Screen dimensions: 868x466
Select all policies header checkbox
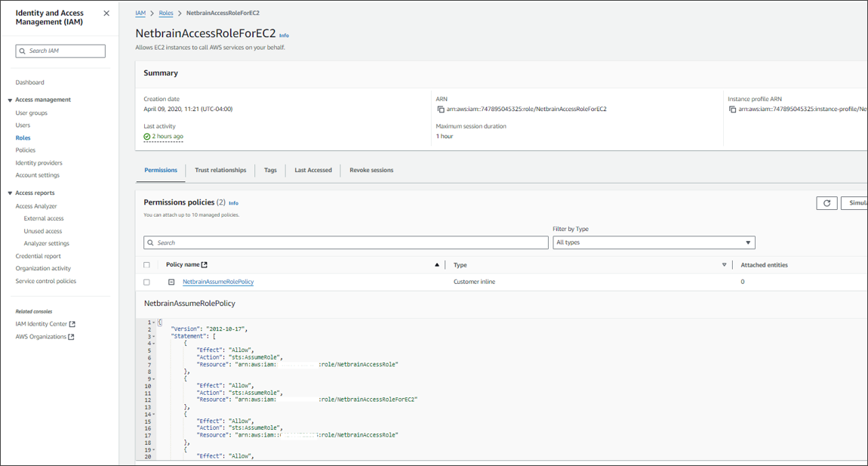[146, 265]
